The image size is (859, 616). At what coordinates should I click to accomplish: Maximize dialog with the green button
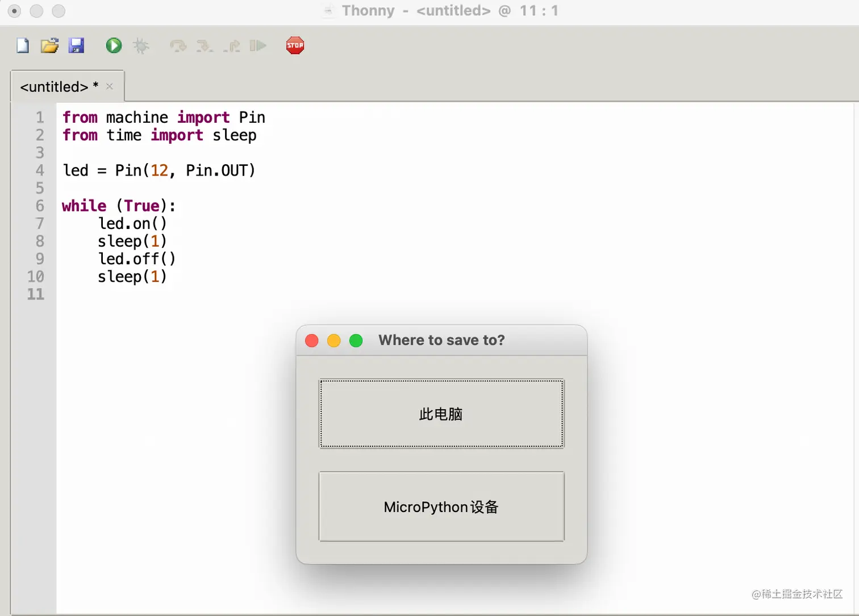coord(356,340)
